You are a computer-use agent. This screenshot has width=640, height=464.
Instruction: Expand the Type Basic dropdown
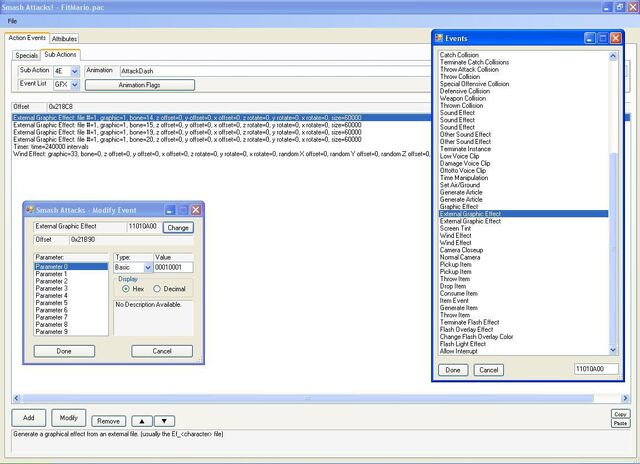(x=148, y=268)
